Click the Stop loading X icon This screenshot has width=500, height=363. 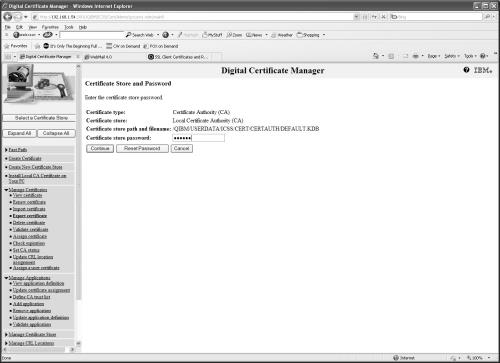383,16
